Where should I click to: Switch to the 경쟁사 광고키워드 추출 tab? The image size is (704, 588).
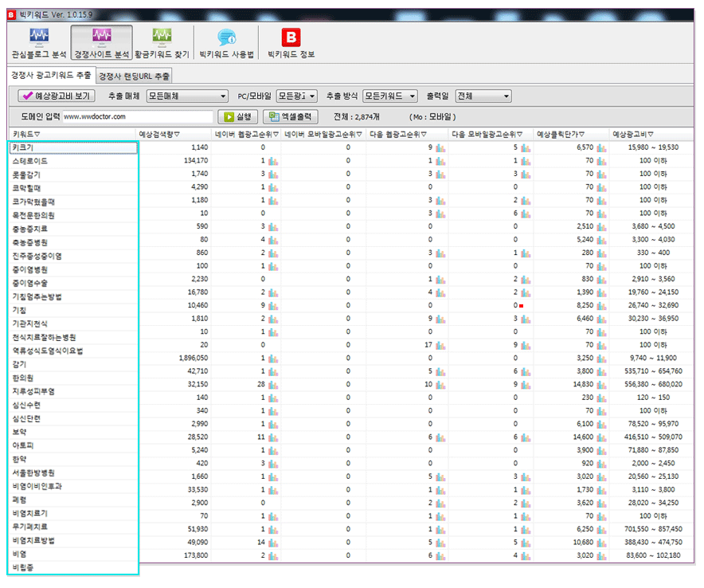click(51, 75)
